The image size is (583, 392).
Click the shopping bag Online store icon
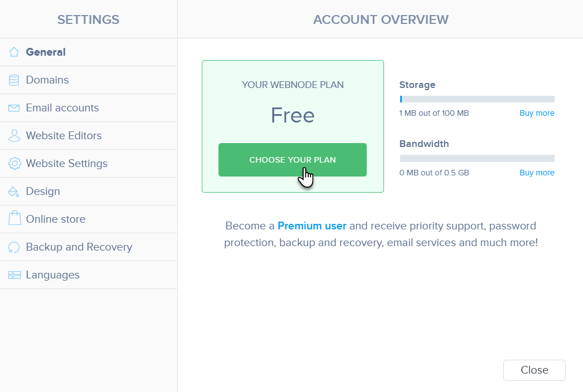pos(14,218)
